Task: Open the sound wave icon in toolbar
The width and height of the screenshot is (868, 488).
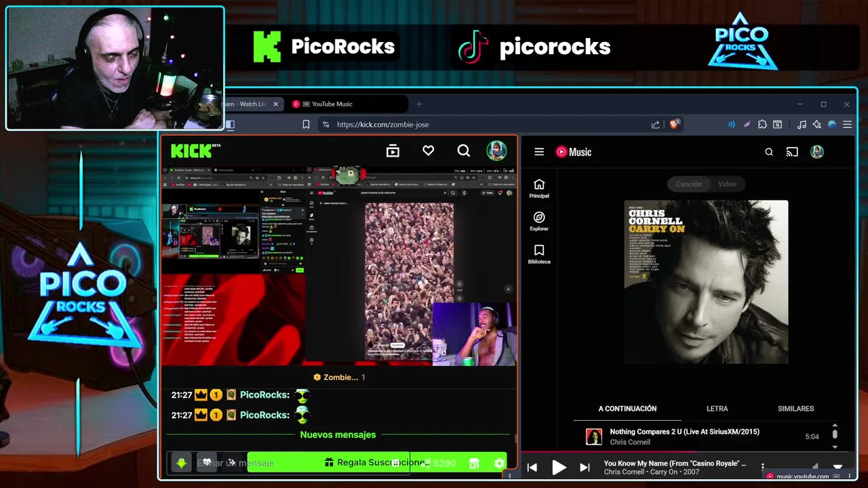Action: [731, 124]
